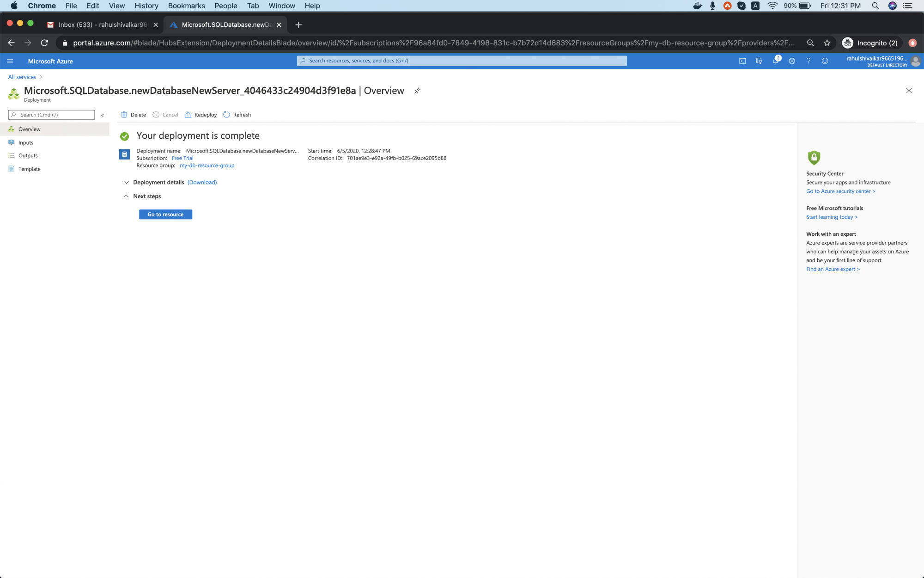Viewport: 924px width, 578px height.
Task: Click Refresh in the deployment toolbar
Action: click(x=237, y=115)
